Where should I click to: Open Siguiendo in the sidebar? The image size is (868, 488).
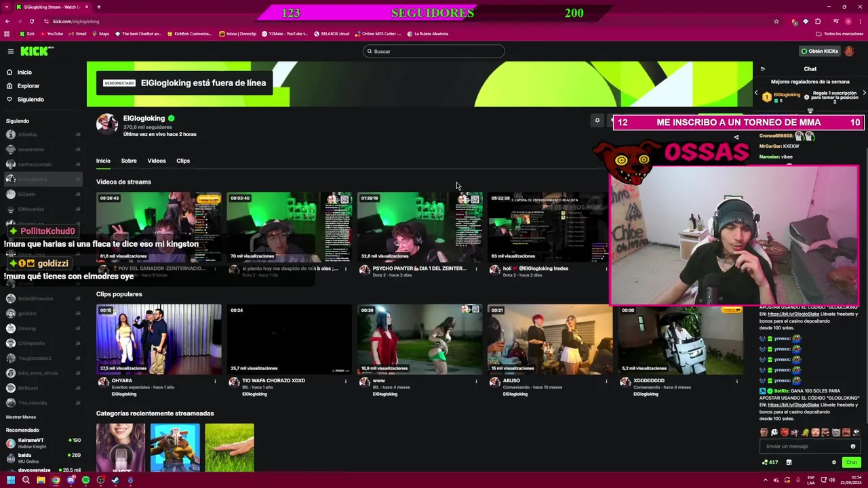tap(25, 100)
